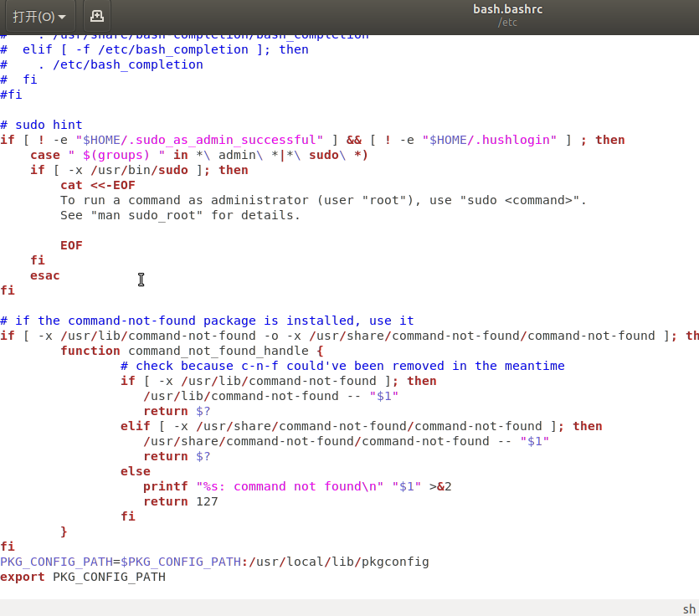
Task: Click 'function command_not_found_handle {' line
Action: coord(192,351)
